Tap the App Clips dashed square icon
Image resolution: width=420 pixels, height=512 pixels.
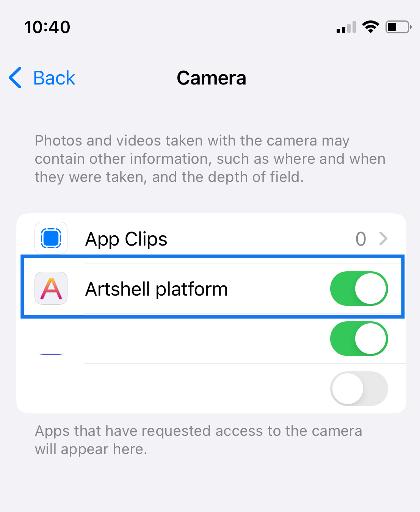pyautogui.click(x=51, y=238)
